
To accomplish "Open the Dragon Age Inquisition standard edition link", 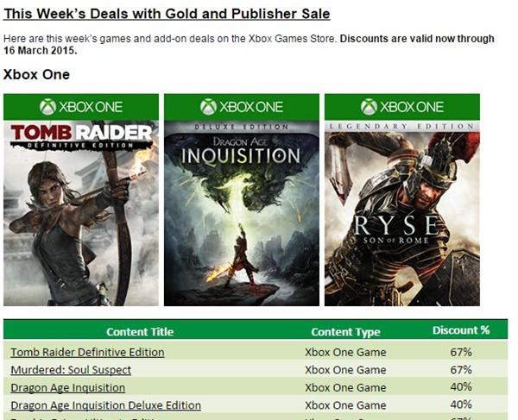I will 67,388.
